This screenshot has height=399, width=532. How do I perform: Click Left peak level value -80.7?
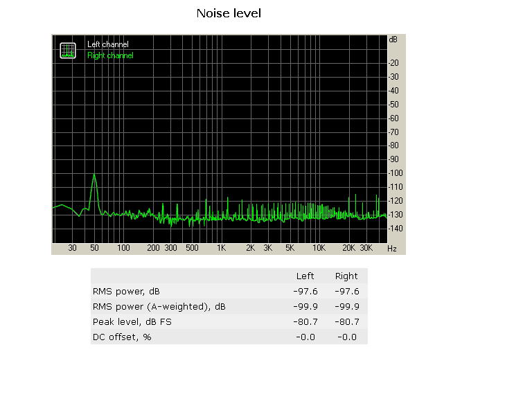click(x=305, y=322)
